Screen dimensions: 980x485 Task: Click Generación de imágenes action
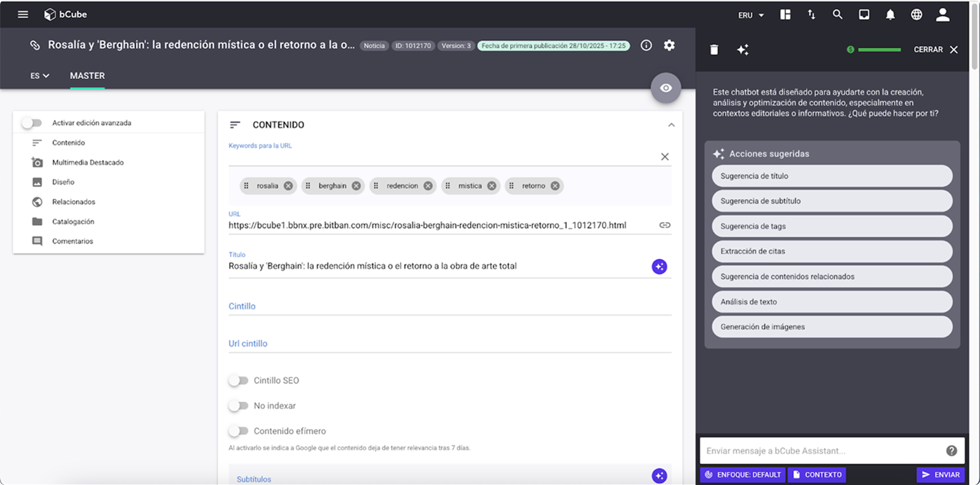pos(832,327)
